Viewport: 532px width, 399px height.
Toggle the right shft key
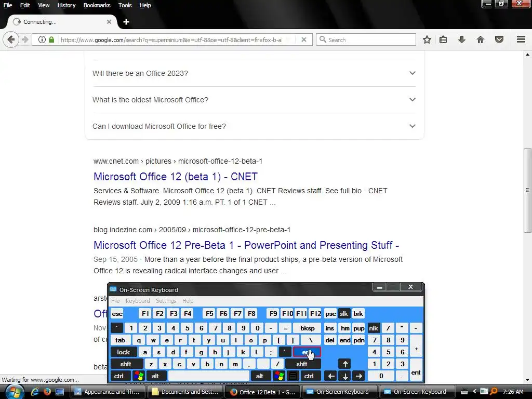coord(302,364)
